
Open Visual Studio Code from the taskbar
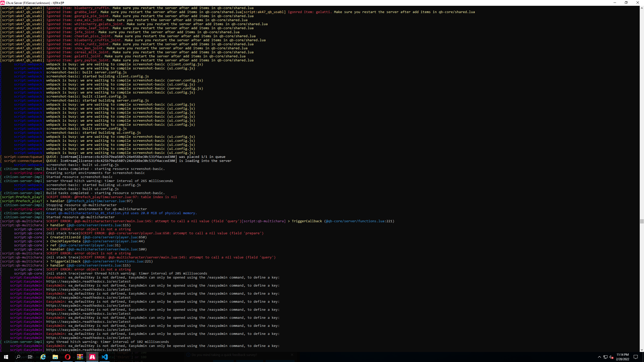105,357
